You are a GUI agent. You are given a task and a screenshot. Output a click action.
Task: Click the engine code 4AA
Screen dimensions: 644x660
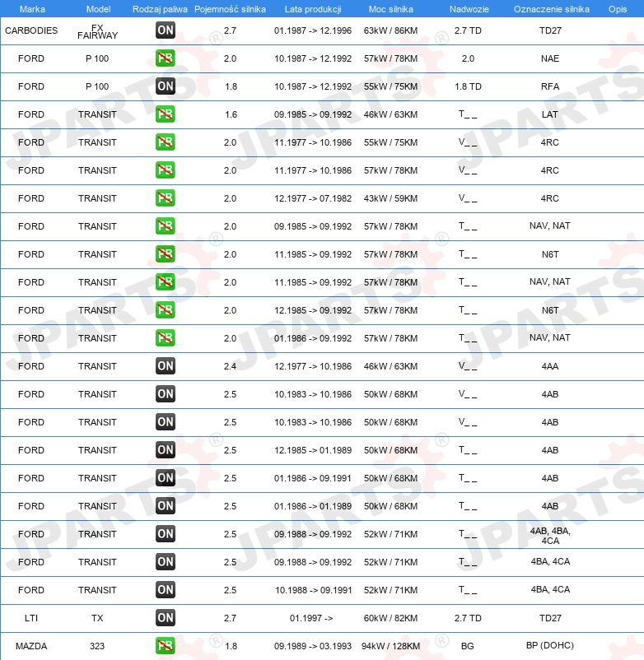click(x=550, y=366)
